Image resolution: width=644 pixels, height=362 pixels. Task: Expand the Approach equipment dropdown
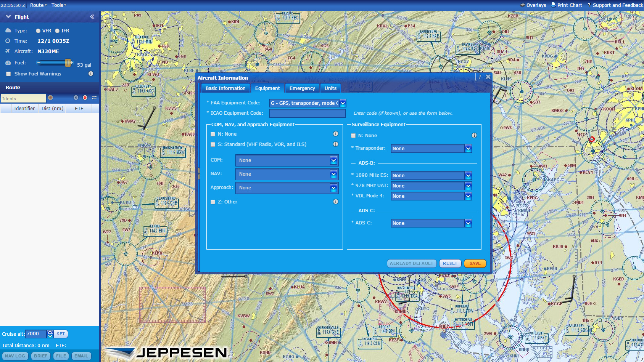[x=333, y=187]
